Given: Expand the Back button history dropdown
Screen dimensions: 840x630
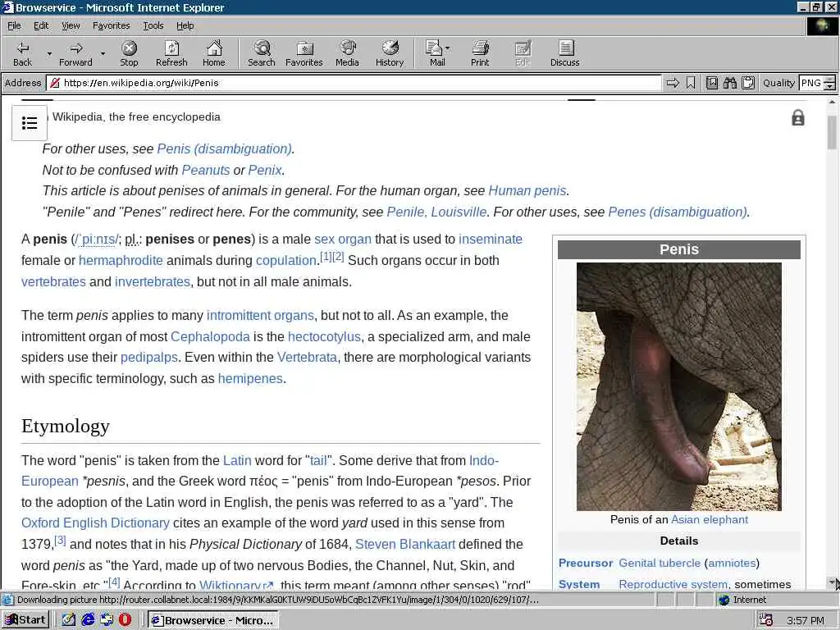Looking at the screenshot, I should [49, 53].
